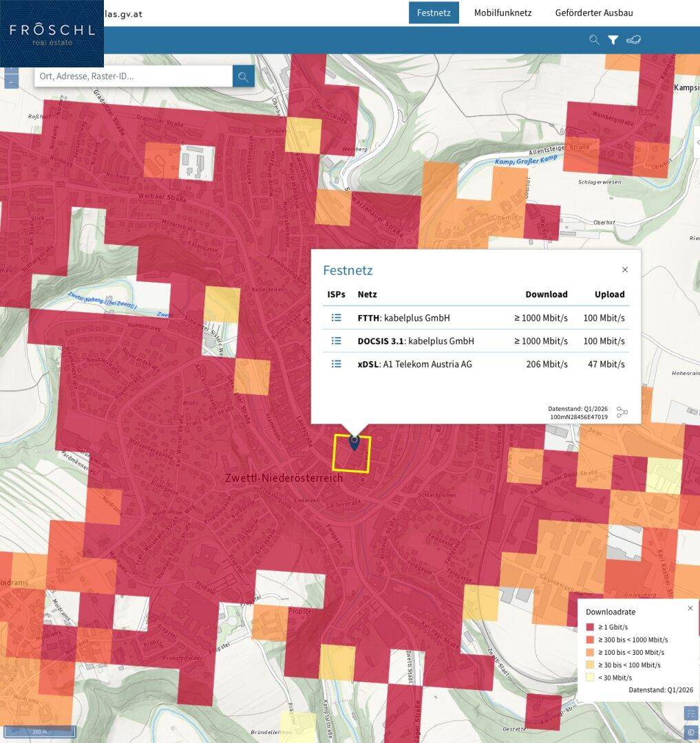Expand ISP list for xDSL A1 Telekom row
The height and width of the screenshot is (743, 700).
[x=336, y=364]
